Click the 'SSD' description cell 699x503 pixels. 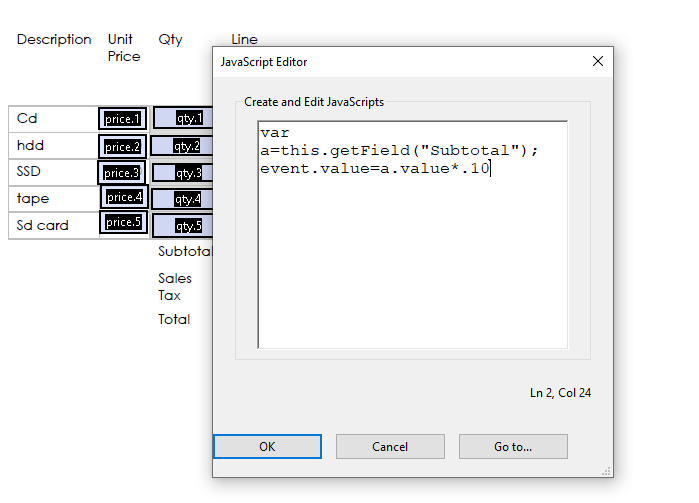(x=53, y=172)
